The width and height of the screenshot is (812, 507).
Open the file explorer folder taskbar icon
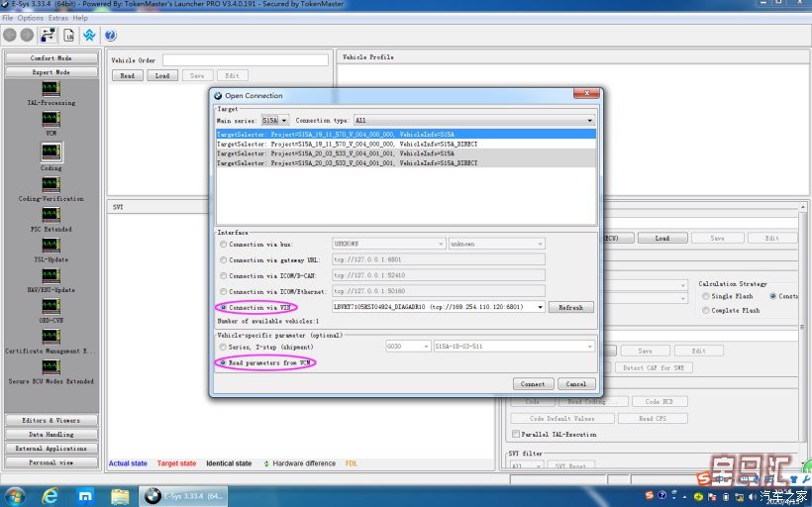120,497
